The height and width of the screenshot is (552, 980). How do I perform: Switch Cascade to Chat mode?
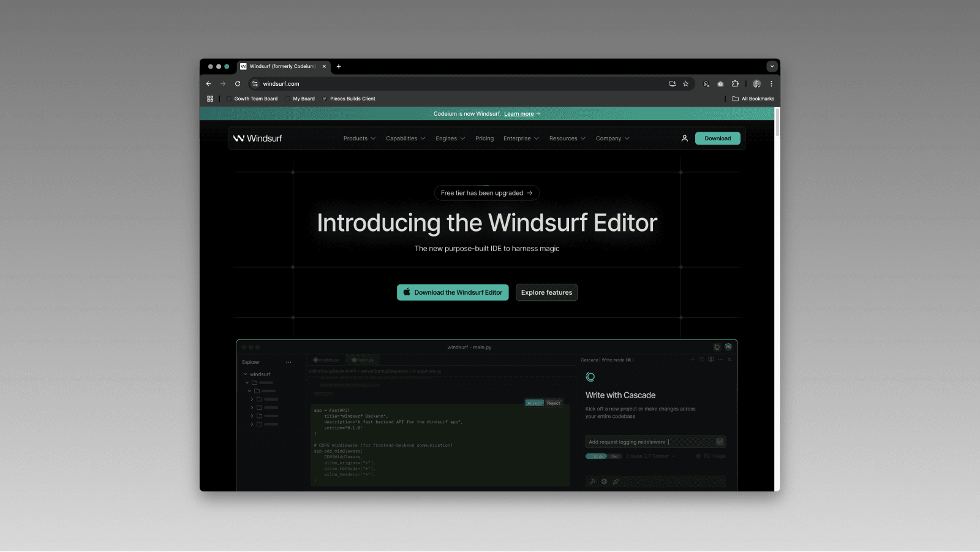pos(614,456)
